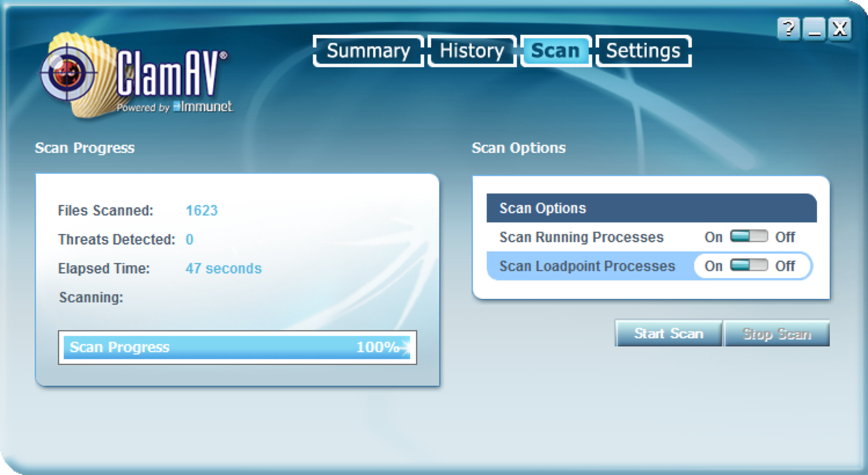Toggle the Scan Loadpoint Processes switch

(x=749, y=266)
